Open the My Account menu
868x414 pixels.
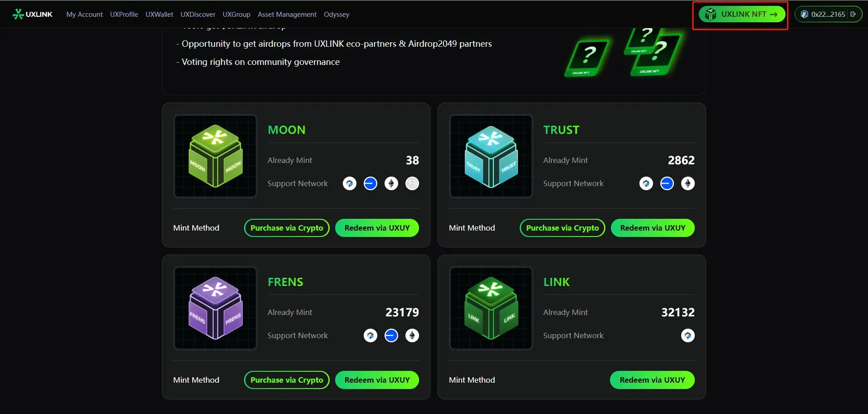84,15
